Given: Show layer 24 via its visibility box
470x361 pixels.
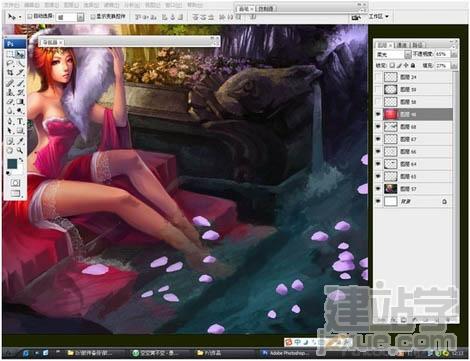Looking at the screenshot, I should pyautogui.click(x=378, y=77).
